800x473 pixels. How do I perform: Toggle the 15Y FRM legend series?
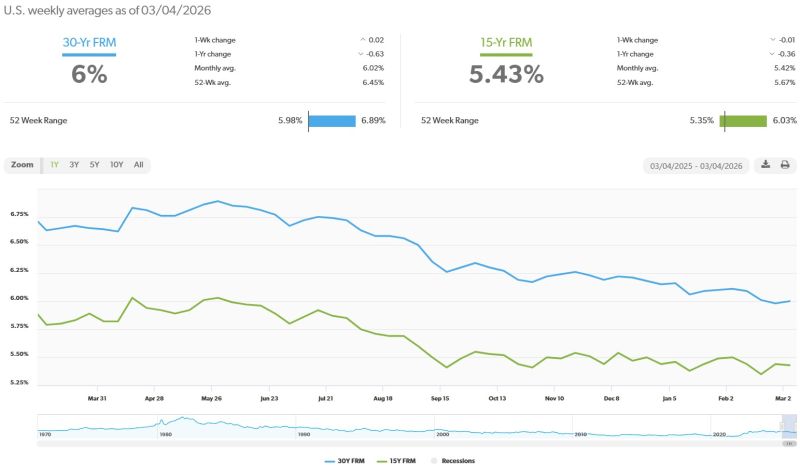click(x=401, y=461)
